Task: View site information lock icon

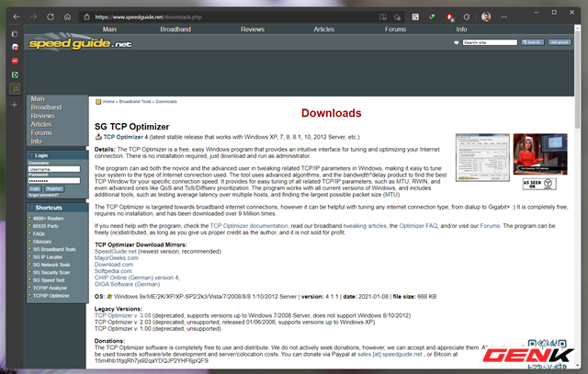Action: [x=86, y=17]
